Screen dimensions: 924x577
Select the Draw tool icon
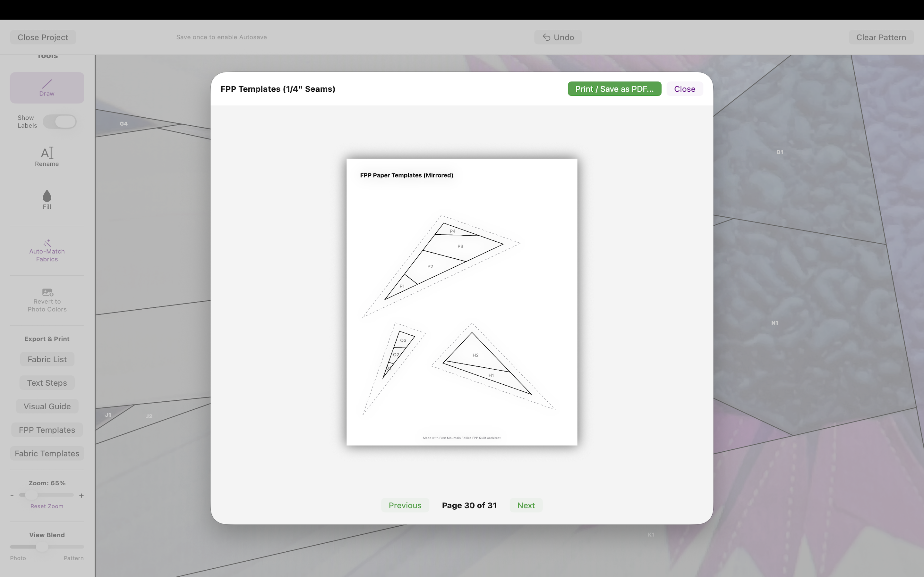coord(47,84)
